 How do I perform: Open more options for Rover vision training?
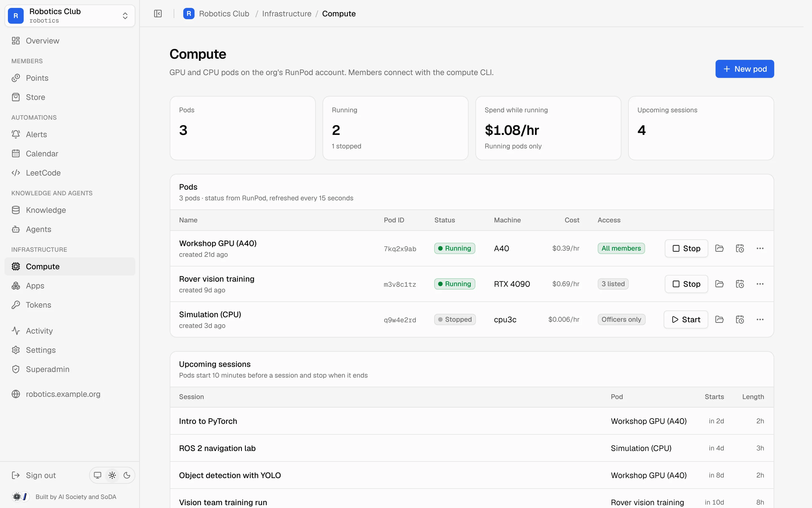click(x=760, y=284)
